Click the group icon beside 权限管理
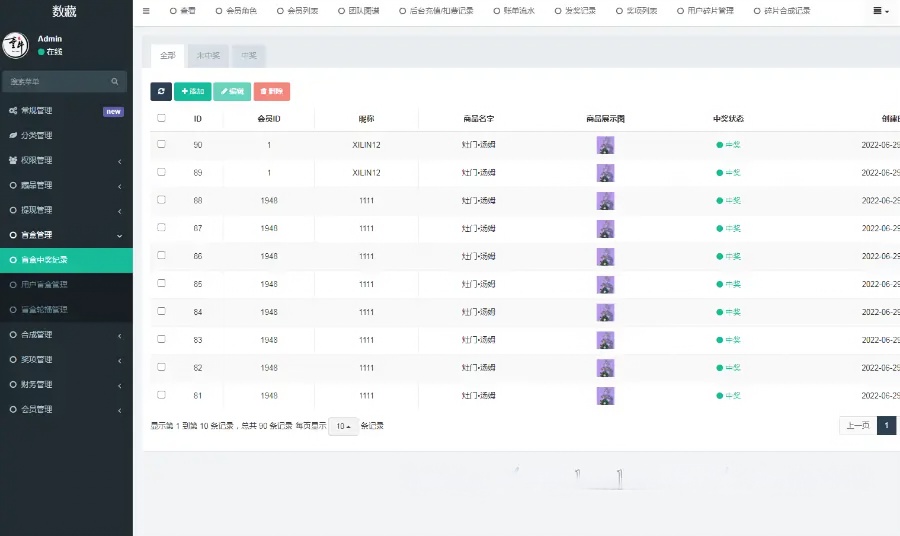Image resolution: width=900 pixels, height=536 pixels. tap(13, 160)
